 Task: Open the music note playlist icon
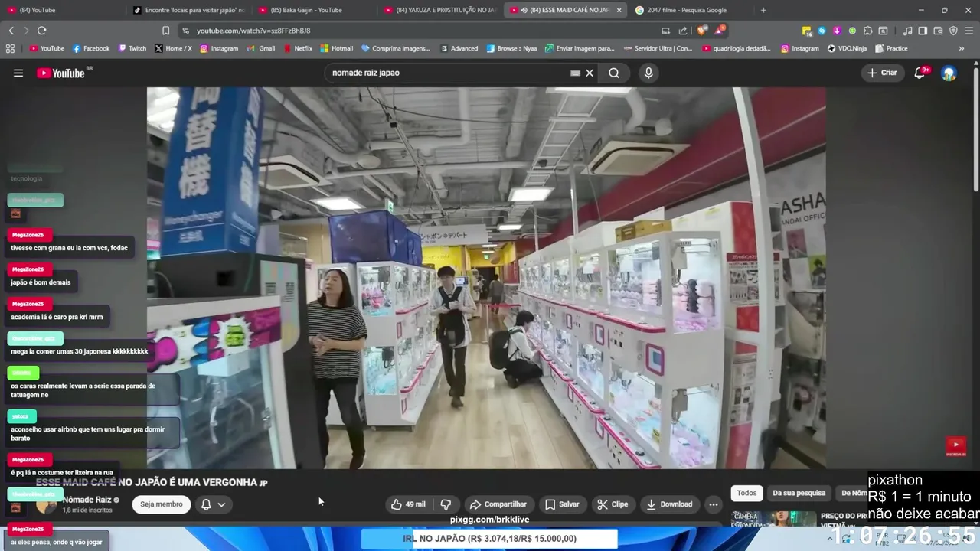[907, 31]
